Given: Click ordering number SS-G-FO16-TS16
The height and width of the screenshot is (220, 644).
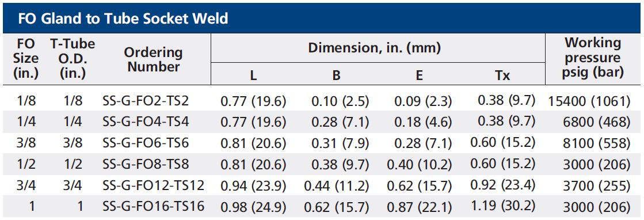Looking at the screenshot, I should click(153, 206).
